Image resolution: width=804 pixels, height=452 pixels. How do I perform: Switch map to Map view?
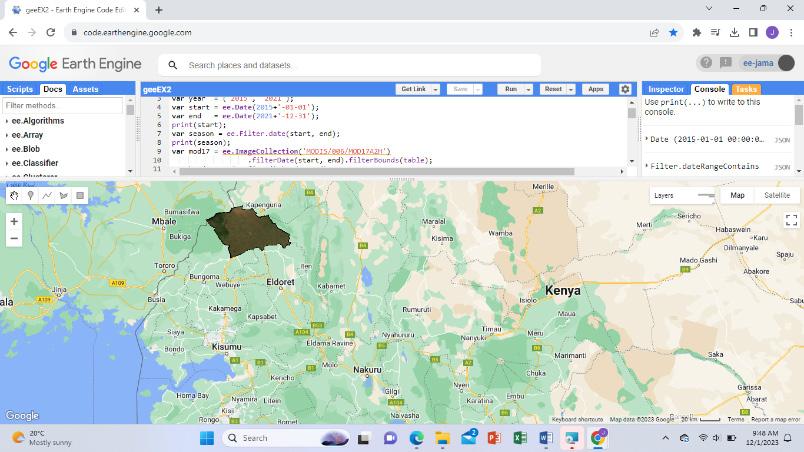point(737,195)
